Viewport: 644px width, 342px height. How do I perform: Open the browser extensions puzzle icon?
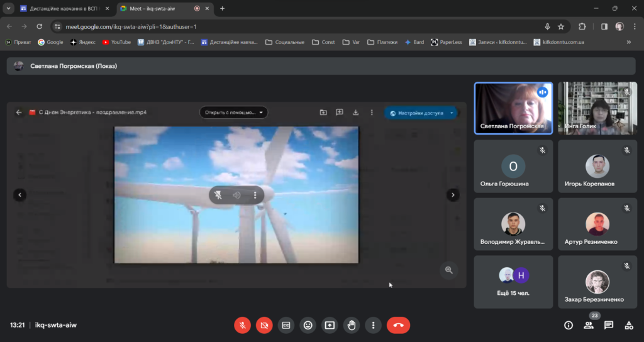[582, 26]
